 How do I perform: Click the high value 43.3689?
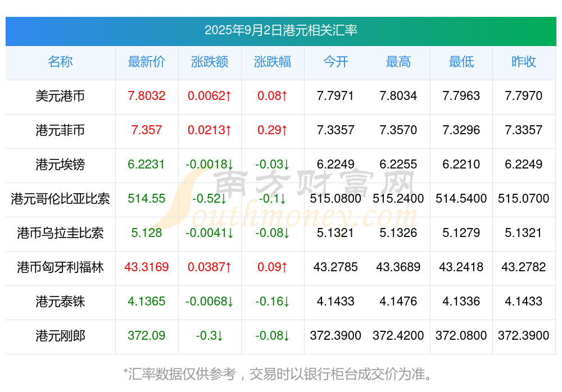[398, 267]
